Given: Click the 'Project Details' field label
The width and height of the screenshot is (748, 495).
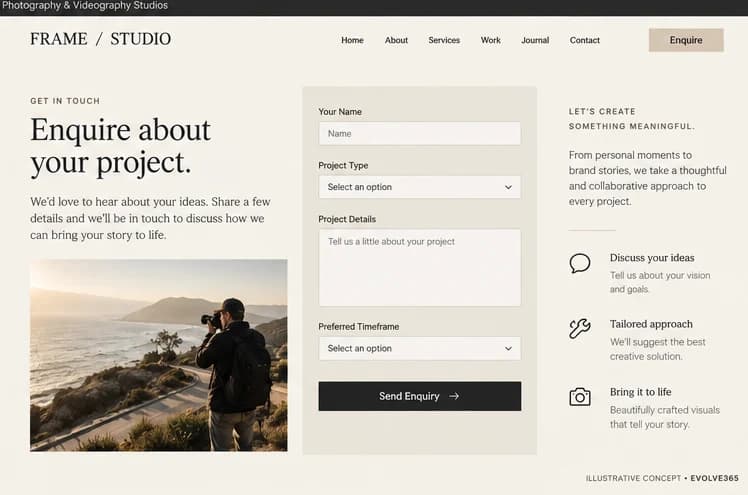Looking at the screenshot, I should click(347, 219).
